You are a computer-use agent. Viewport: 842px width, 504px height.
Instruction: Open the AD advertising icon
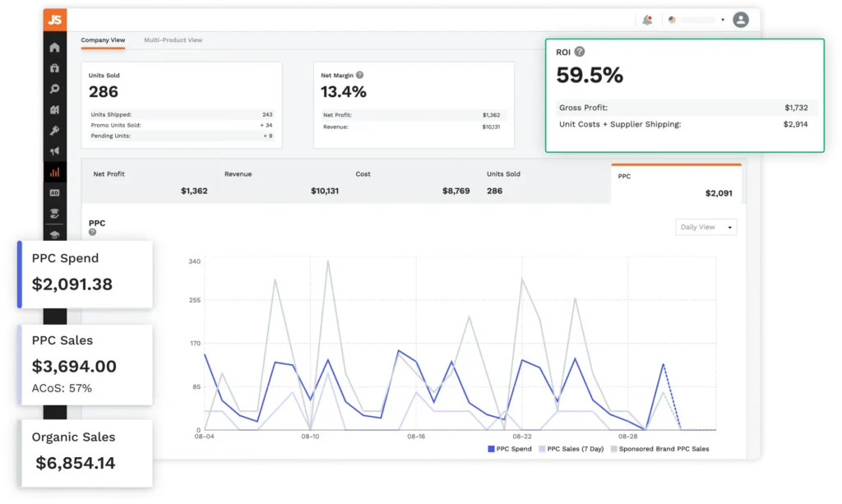[54, 192]
